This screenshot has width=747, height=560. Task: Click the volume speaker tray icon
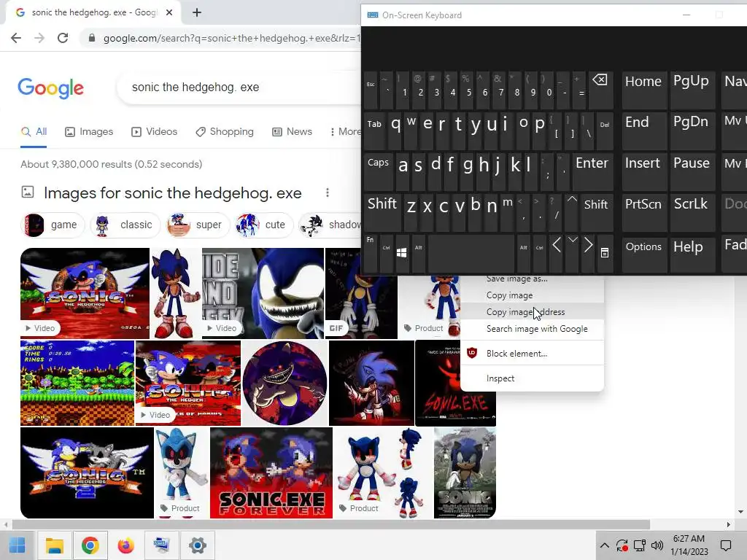click(x=657, y=545)
